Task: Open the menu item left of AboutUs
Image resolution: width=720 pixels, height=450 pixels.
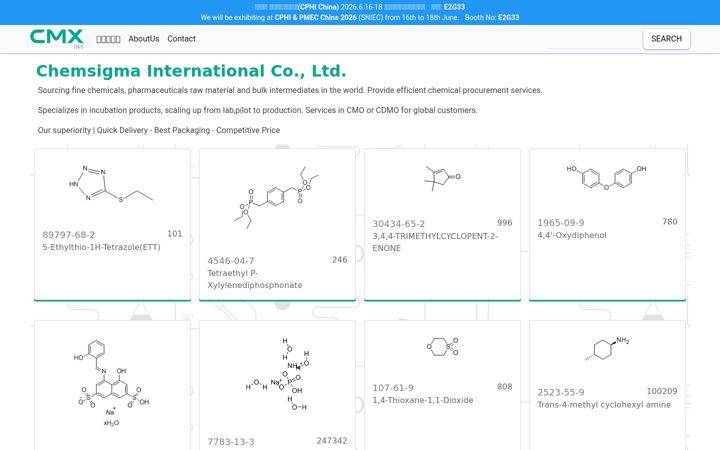Action: pos(108,39)
